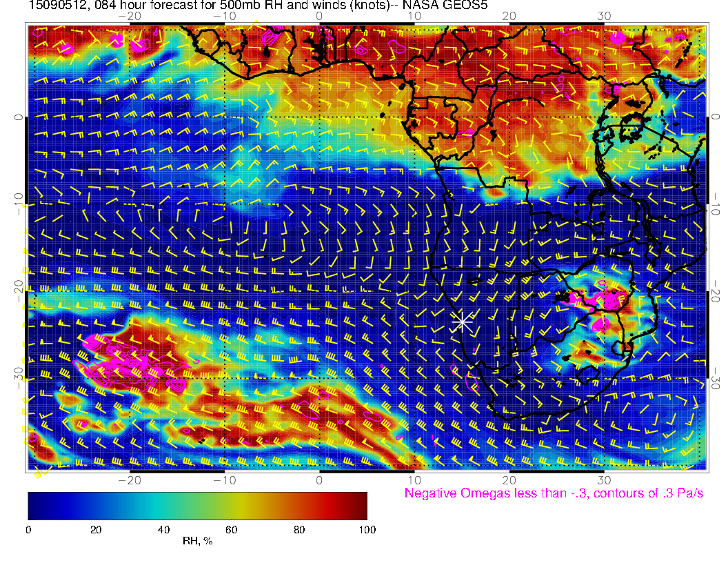
Task: Click the '0' longitude label on the bottom axis
Action: point(319,480)
